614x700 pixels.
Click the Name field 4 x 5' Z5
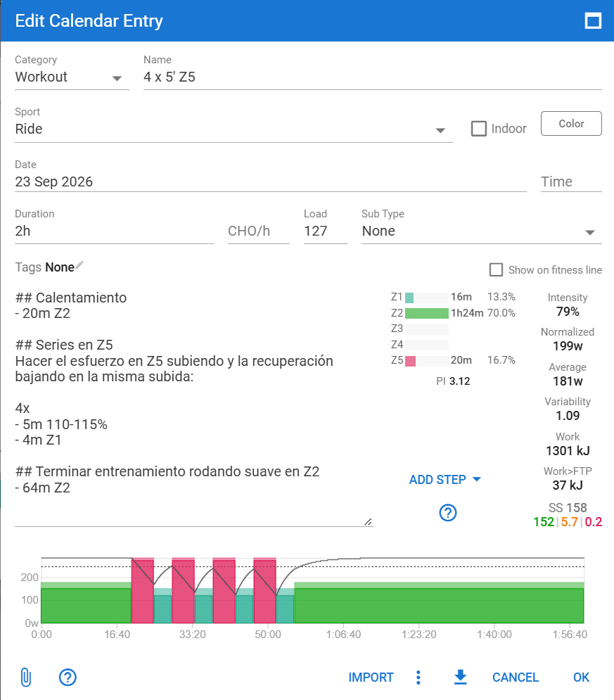pyautogui.click(x=373, y=77)
